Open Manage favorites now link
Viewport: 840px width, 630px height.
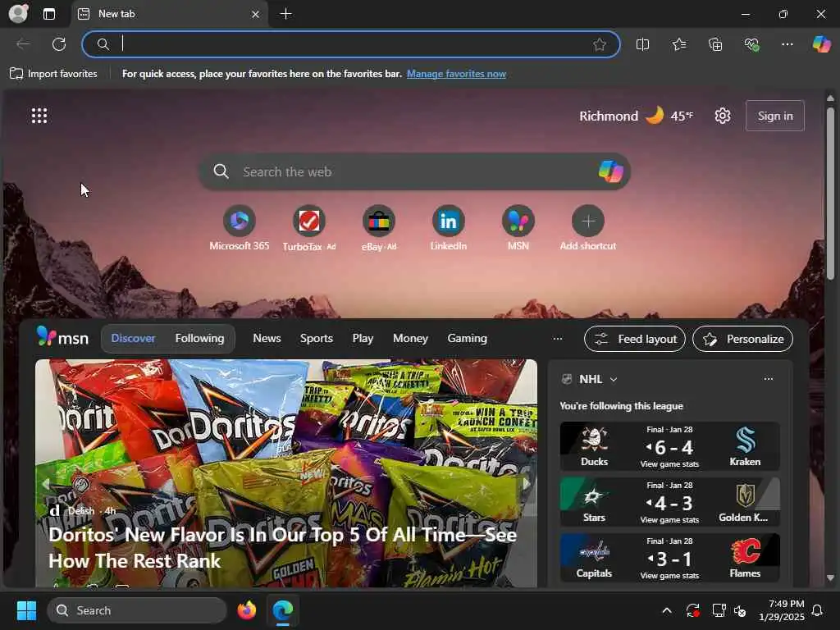coord(456,74)
